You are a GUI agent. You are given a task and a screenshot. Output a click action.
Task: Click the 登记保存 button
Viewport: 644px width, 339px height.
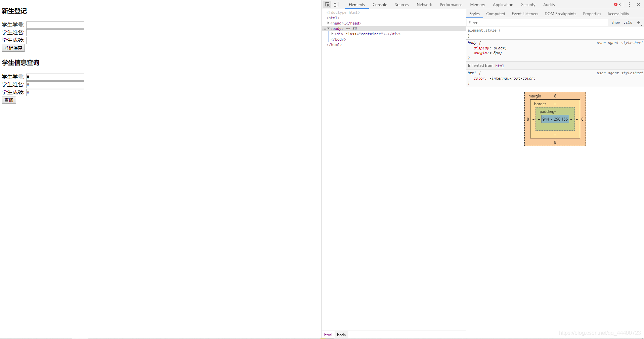pos(13,48)
